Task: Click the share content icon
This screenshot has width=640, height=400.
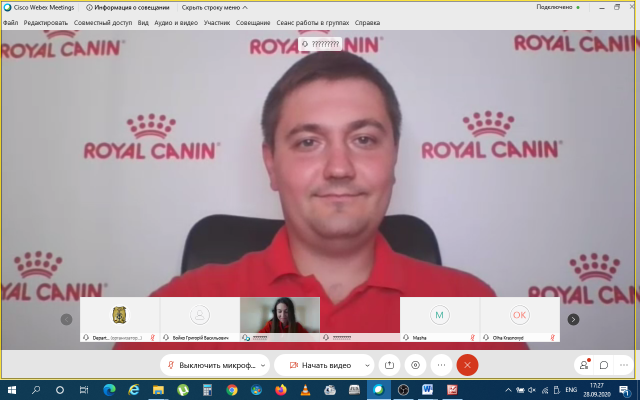Action: pyautogui.click(x=391, y=365)
